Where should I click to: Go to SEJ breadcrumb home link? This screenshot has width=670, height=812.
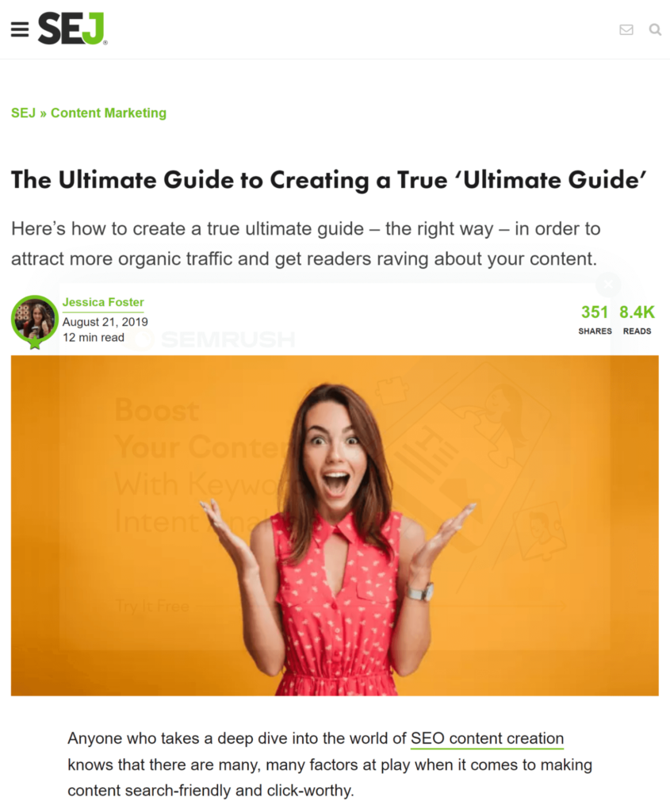click(x=23, y=113)
